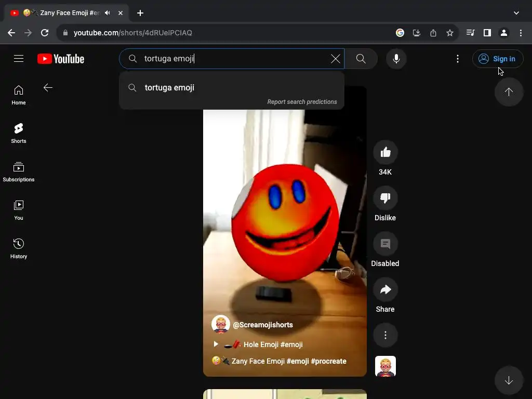Go back to the previous page in the browser
The height and width of the screenshot is (399, 532).
point(11,33)
